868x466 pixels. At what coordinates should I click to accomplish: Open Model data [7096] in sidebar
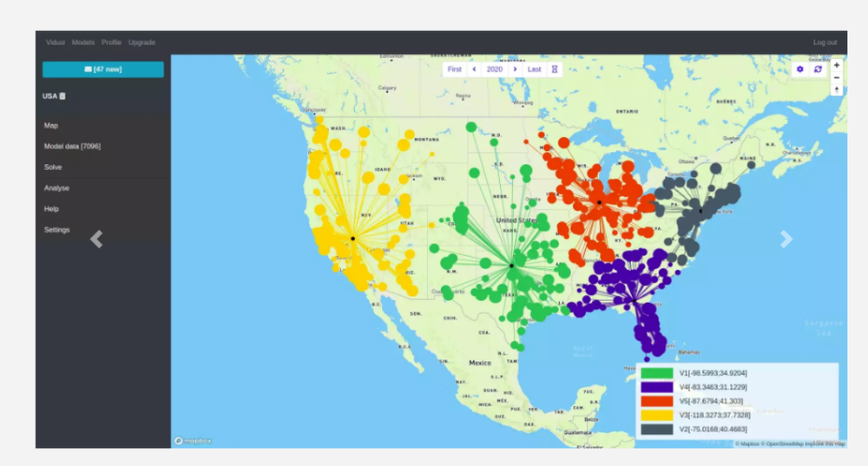tap(73, 146)
